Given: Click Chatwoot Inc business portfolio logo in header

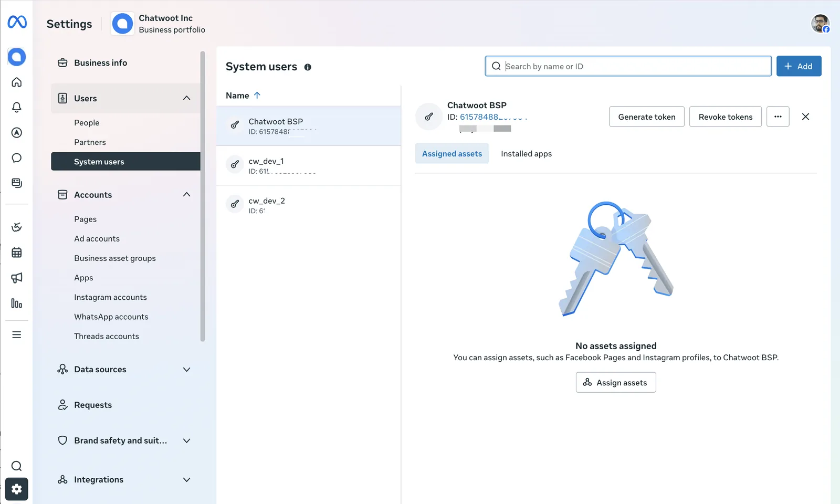Looking at the screenshot, I should tap(122, 24).
